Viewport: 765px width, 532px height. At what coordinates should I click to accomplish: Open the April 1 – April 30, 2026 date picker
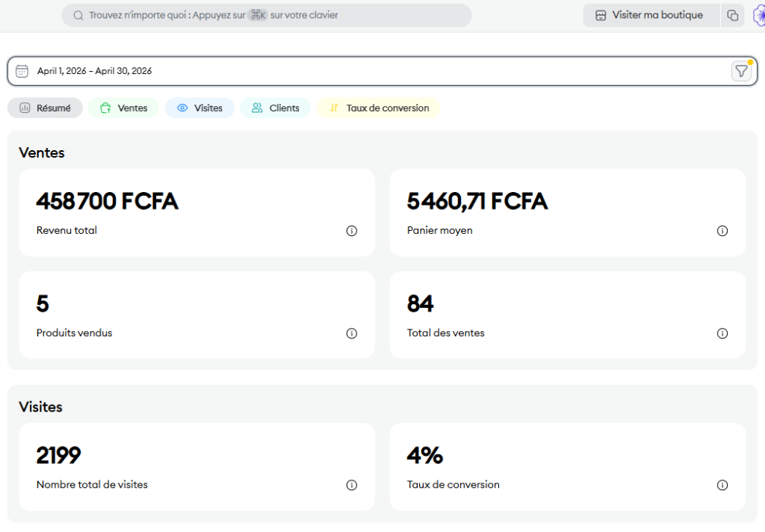pyautogui.click(x=382, y=71)
